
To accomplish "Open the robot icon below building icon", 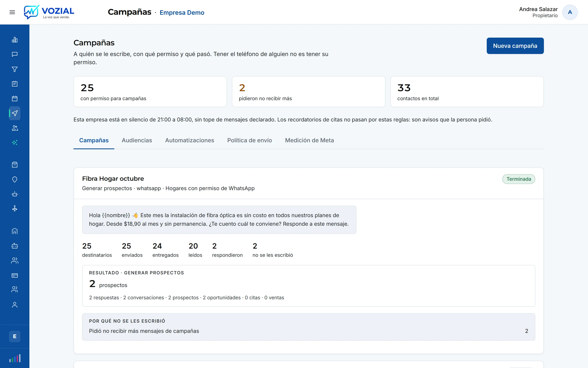I will pyautogui.click(x=14, y=246).
